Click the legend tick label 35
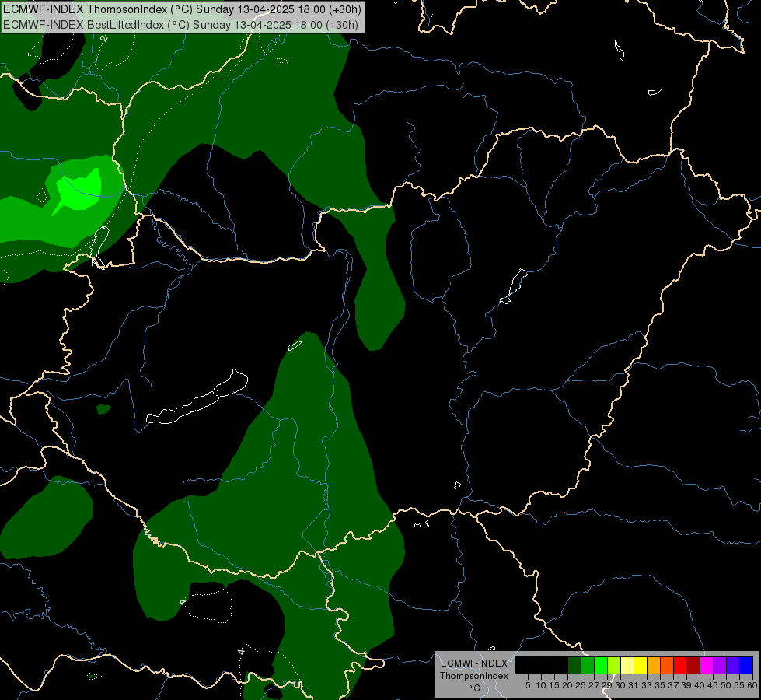Viewport: 761px width, 700px height. click(660, 685)
